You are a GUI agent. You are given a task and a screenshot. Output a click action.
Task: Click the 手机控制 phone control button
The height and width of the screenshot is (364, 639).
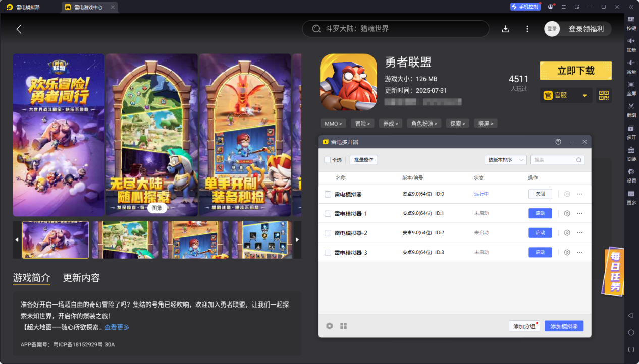point(525,7)
